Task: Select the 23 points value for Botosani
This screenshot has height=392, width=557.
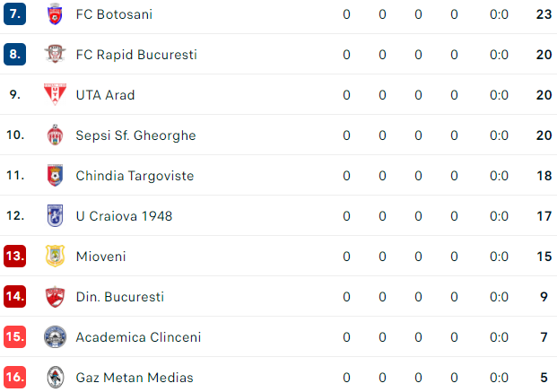Action: [x=544, y=14]
